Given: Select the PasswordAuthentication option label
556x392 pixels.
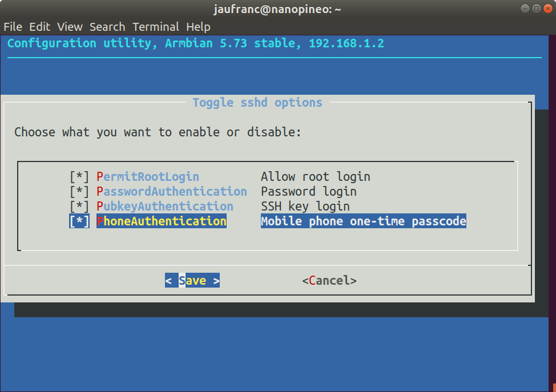Looking at the screenshot, I should [x=172, y=191].
